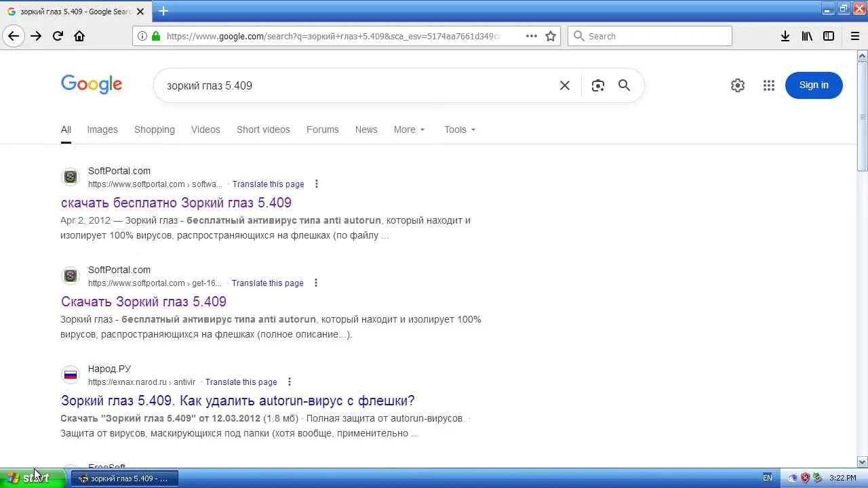
Task: Translate the first SoftPortal result page
Action: [x=268, y=184]
